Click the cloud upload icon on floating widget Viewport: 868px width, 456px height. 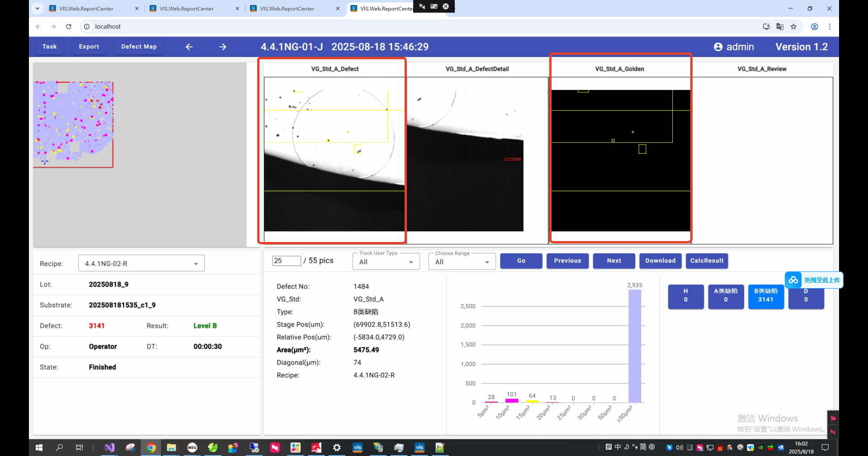tap(793, 280)
